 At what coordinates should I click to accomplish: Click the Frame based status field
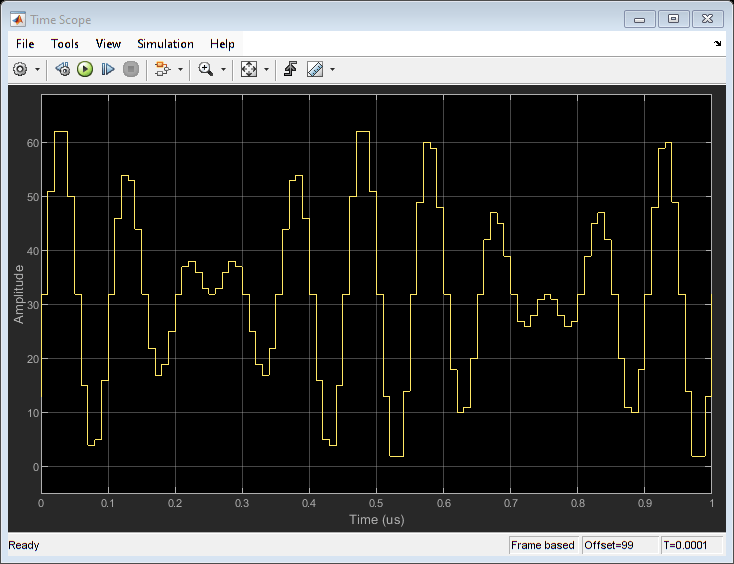pos(543,545)
